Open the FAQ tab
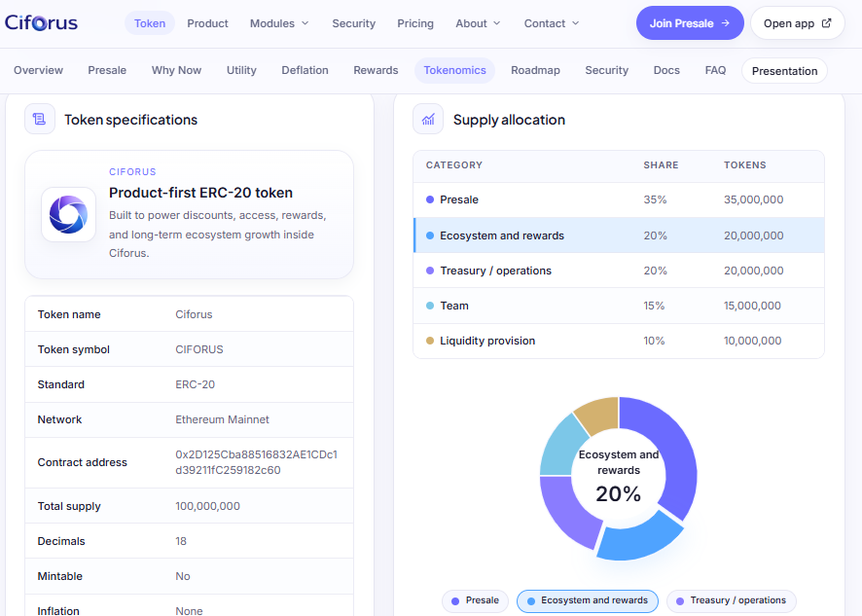The width and height of the screenshot is (862, 616). point(715,70)
